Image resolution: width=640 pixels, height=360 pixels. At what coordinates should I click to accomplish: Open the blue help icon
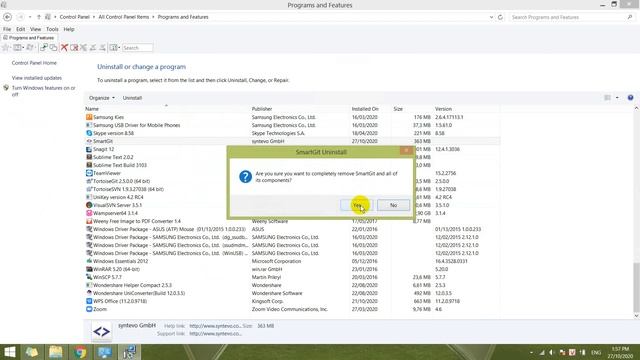click(x=630, y=98)
